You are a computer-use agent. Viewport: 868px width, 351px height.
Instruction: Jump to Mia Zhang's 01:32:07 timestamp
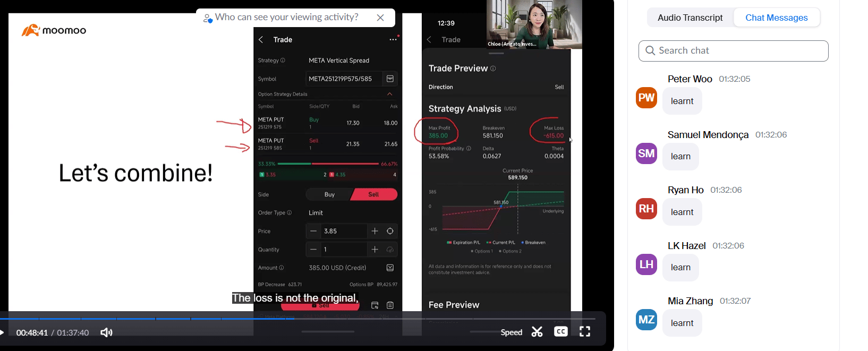735,301
